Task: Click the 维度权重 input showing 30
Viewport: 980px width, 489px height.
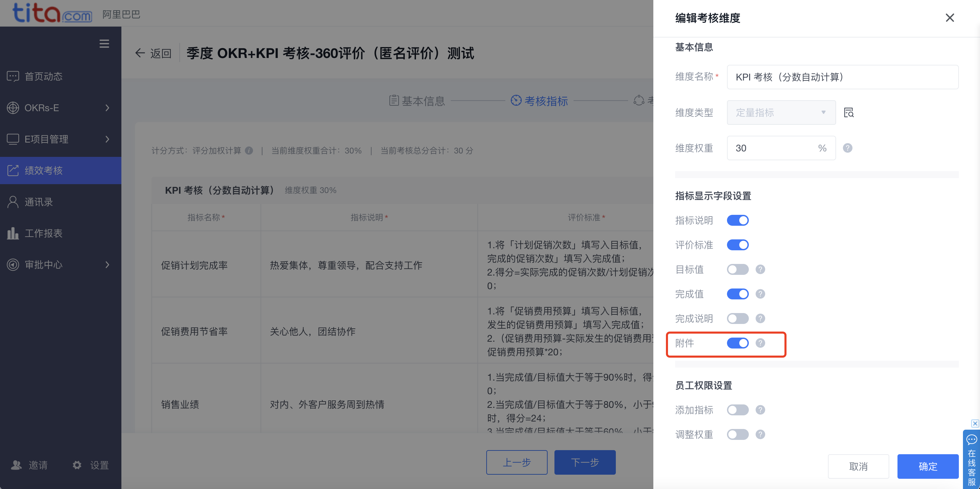Action: pyautogui.click(x=781, y=148)
